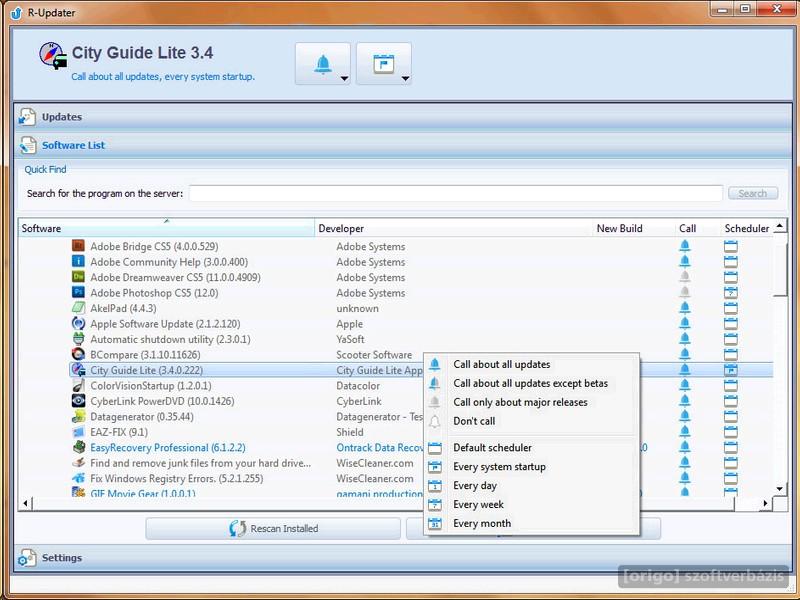Open the scheduler button dropdown arrow
The height and width of the screenshot is (600, 800).
[406, 79]
